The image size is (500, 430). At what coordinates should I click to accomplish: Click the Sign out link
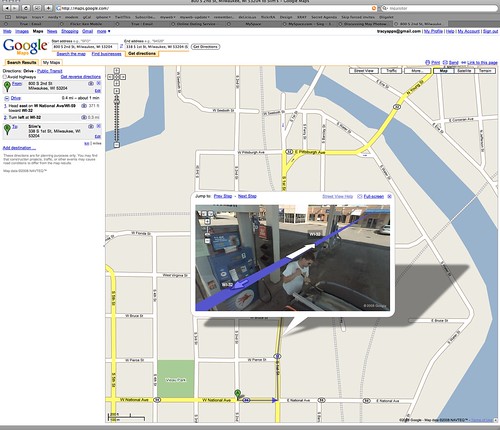click(490, 31)
